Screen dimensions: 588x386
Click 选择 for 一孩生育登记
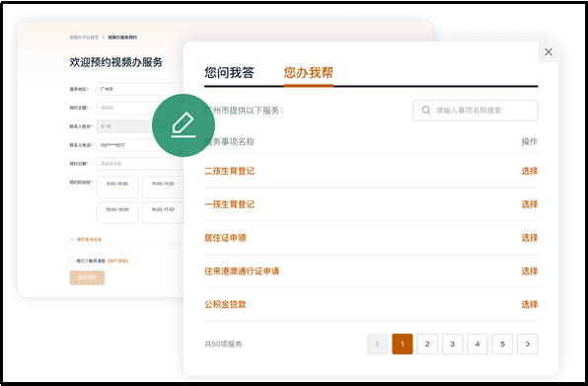coord(530,204)
